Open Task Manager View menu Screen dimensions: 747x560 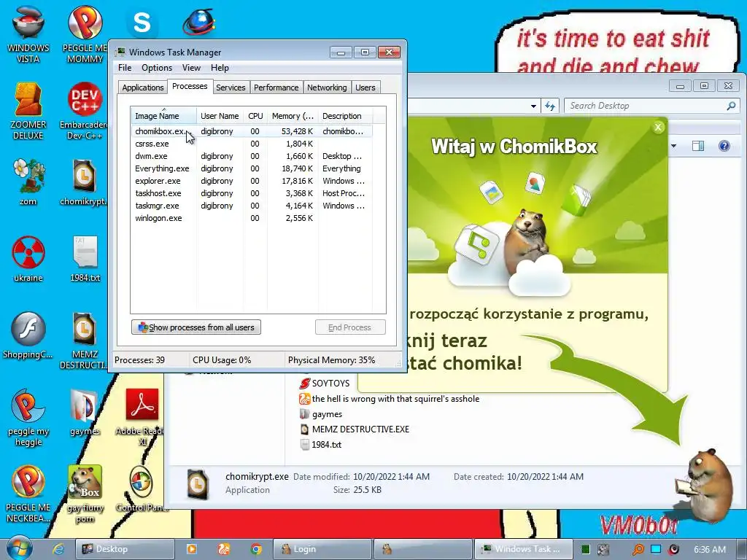(x=191, y=68)
